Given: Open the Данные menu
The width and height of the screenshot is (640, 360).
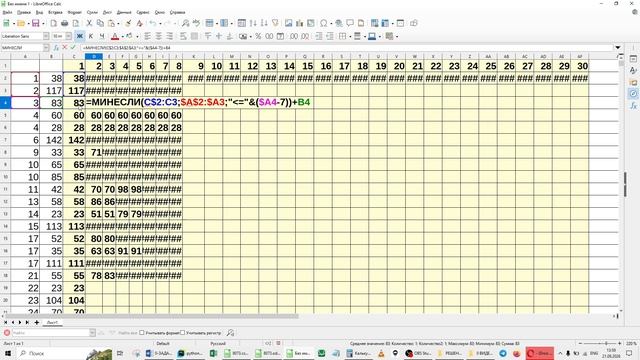Looking at the screenshot, I should pyautogui.click(x=124, y=13).
